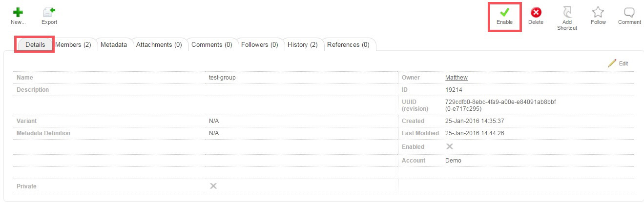This screenshot has height=205, width=644.
Task: Click the green plus New icon
Action: [18, 12]
